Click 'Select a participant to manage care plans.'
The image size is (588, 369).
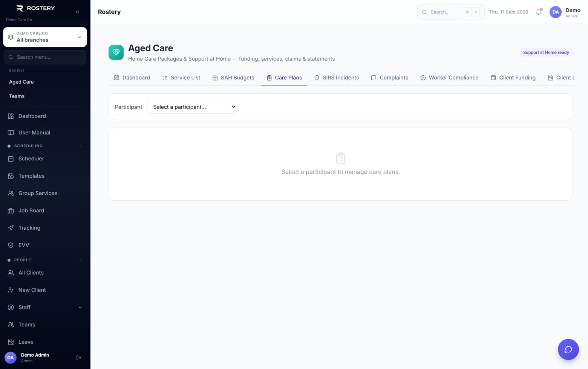(x=341, y=172)
